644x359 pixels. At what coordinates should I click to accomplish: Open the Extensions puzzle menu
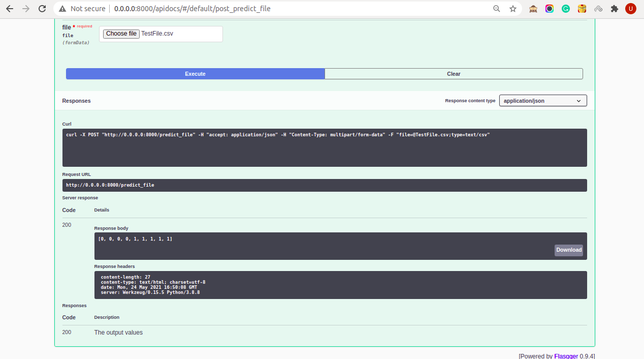coord(615,9)
